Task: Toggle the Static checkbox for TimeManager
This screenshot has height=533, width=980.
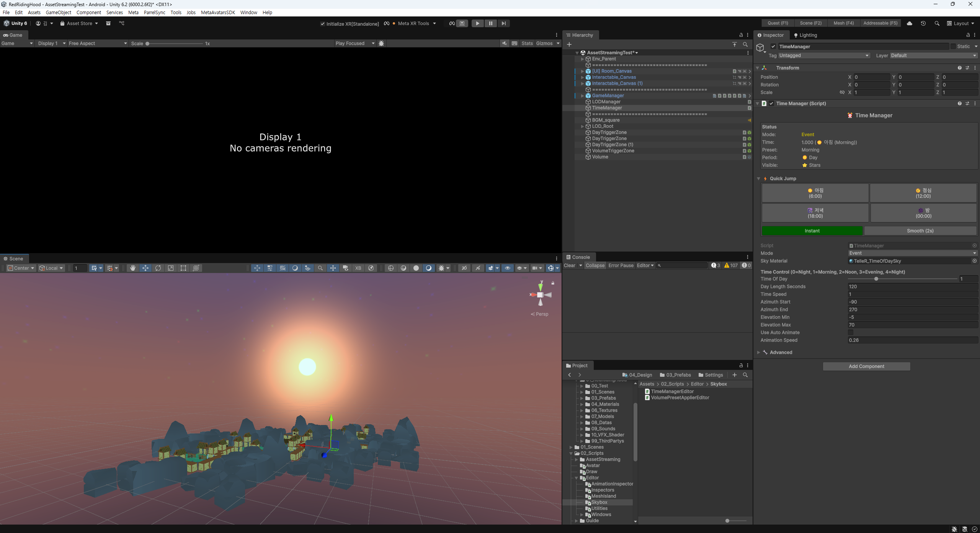Action: [x=953, y=46]
